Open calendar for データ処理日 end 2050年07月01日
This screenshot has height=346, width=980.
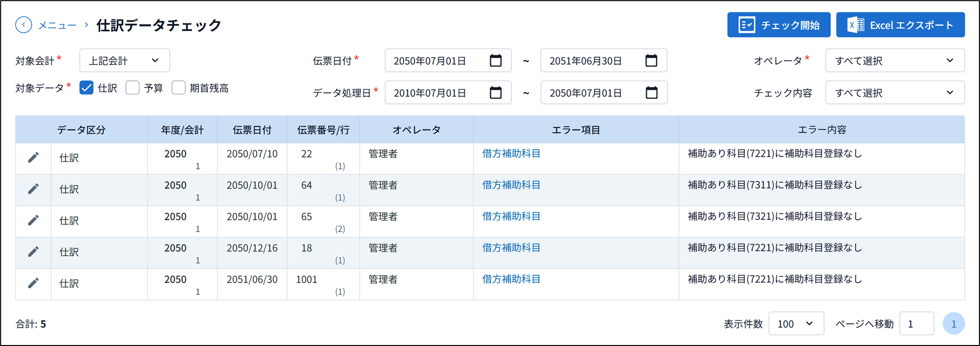[651, 92]
